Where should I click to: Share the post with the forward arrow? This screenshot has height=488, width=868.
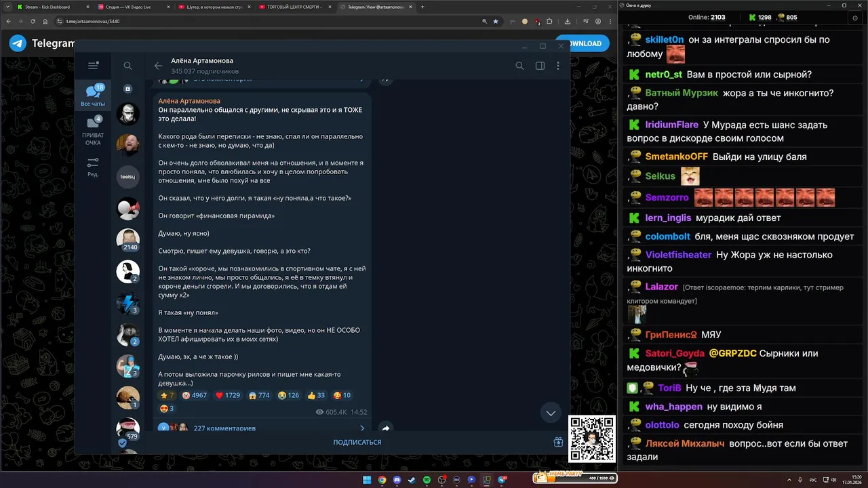(385, 428)
